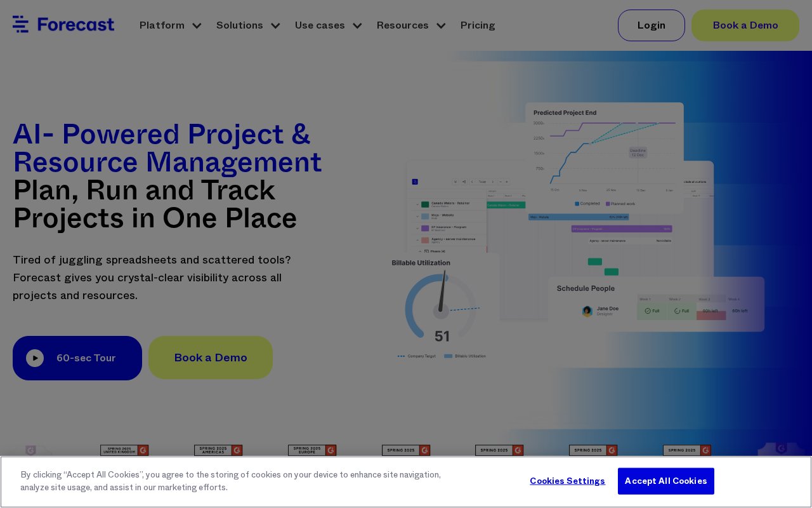
Task: Click the "Jane Doe" name in the schedule card
Action: click(x=607, y=309)
